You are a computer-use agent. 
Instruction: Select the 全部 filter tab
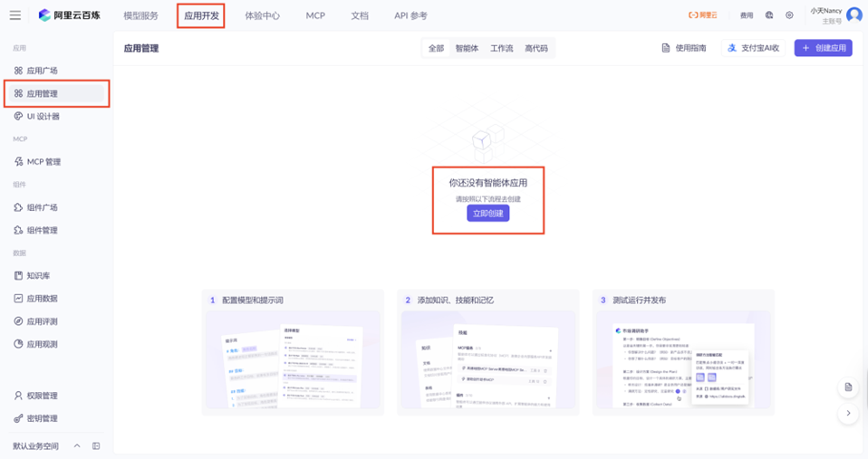pos(436,48)
